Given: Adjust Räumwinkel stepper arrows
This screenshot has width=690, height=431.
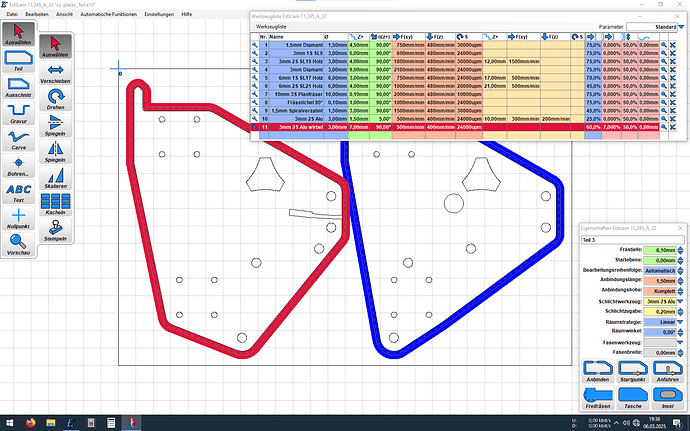Looking at the screenshot, I should (x=680, y=332).
